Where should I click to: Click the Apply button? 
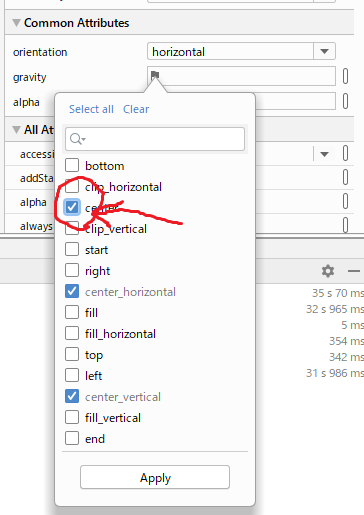click(x=155, y=477)
